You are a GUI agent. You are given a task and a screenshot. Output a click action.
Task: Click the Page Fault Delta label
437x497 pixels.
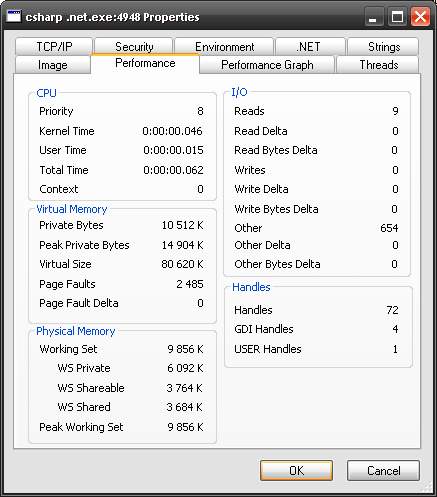[79, 303]
